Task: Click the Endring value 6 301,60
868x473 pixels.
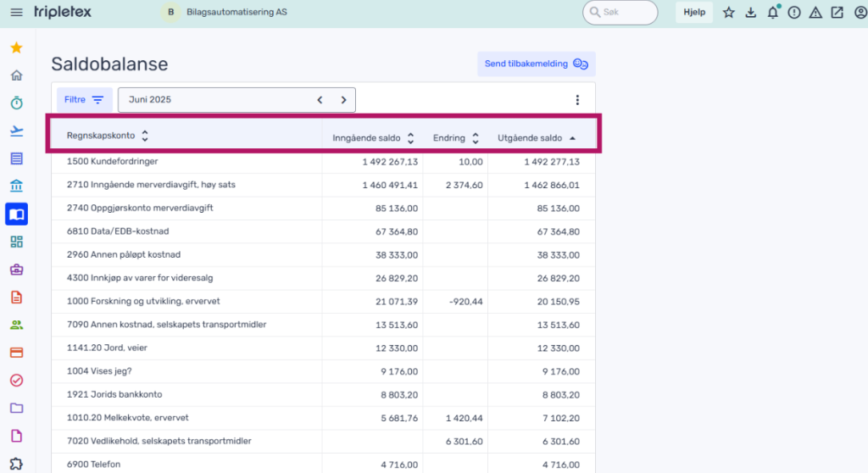Action: click(464, 442)
